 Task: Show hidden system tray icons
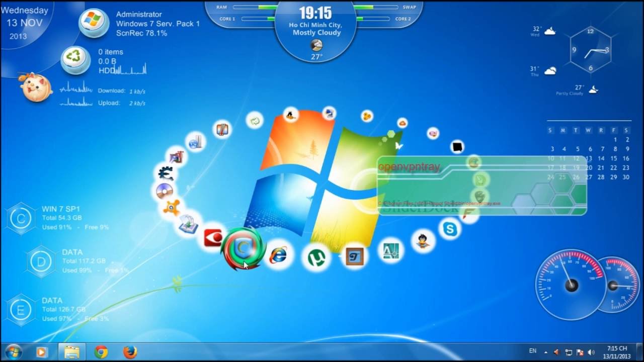(546, 352)
